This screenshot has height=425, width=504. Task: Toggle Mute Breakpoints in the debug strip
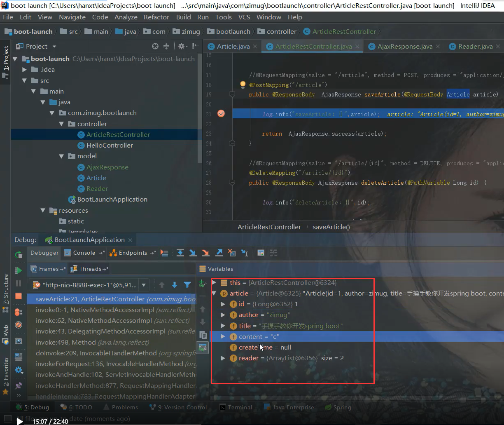point(19,325)
